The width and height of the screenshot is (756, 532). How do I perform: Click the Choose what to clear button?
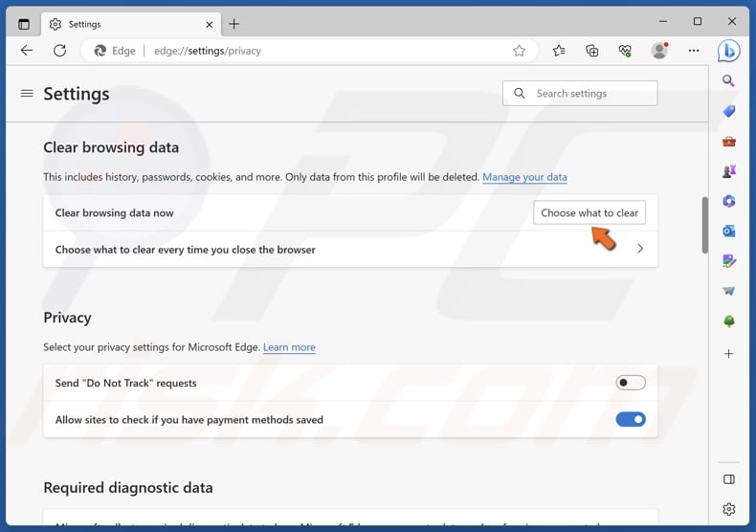[x=589, y=212]
